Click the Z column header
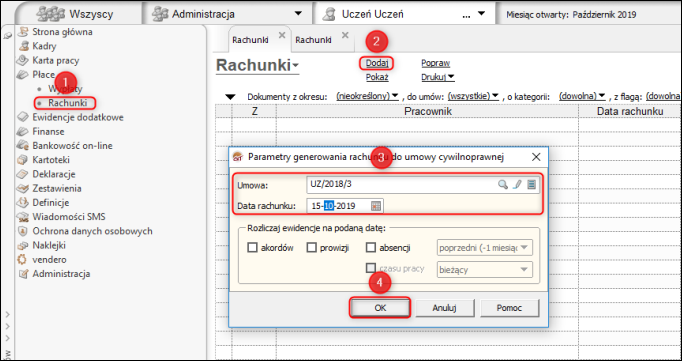The image size is (682, 361). pyautogui.click(x=254, y=112)
